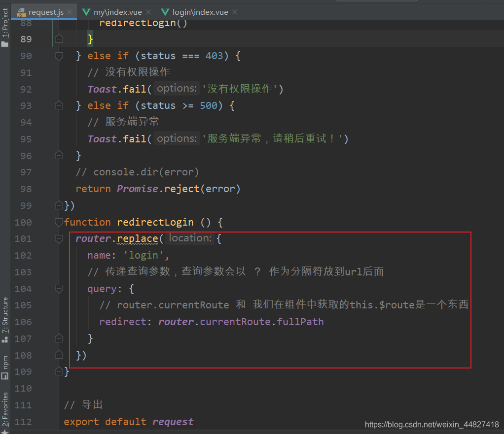The height and width of the screenshot is (434, 504).
Task: Open the 1: Project tool window
Action: 5,27
